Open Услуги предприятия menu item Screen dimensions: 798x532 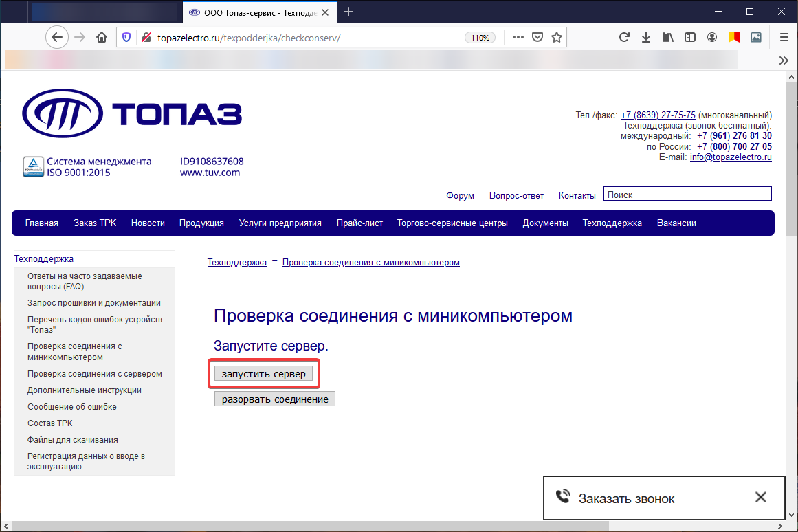click(x=280, y=223)
